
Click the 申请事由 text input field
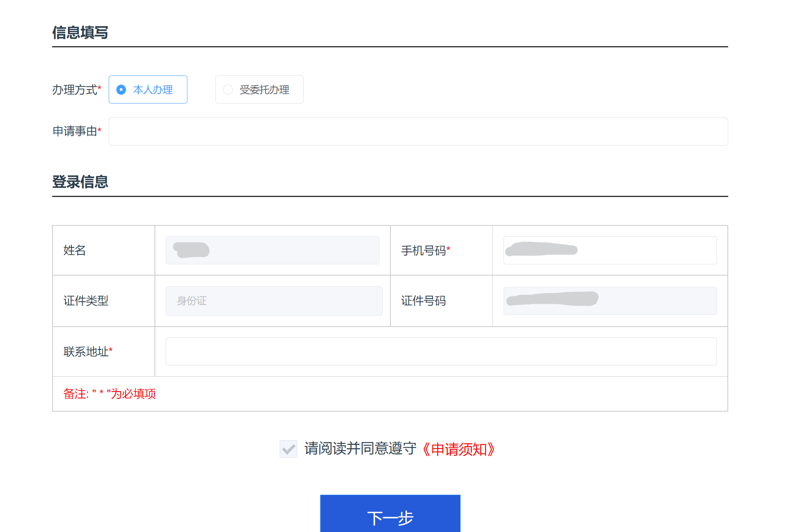[418, 132]
